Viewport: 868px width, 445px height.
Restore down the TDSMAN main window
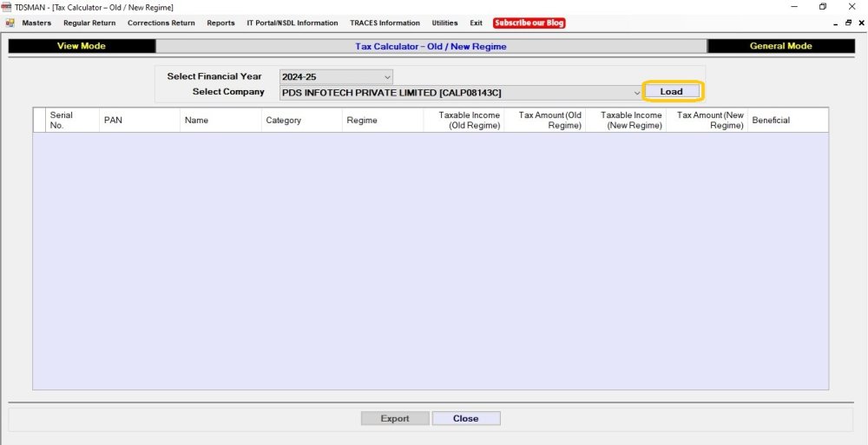point(823,7)
